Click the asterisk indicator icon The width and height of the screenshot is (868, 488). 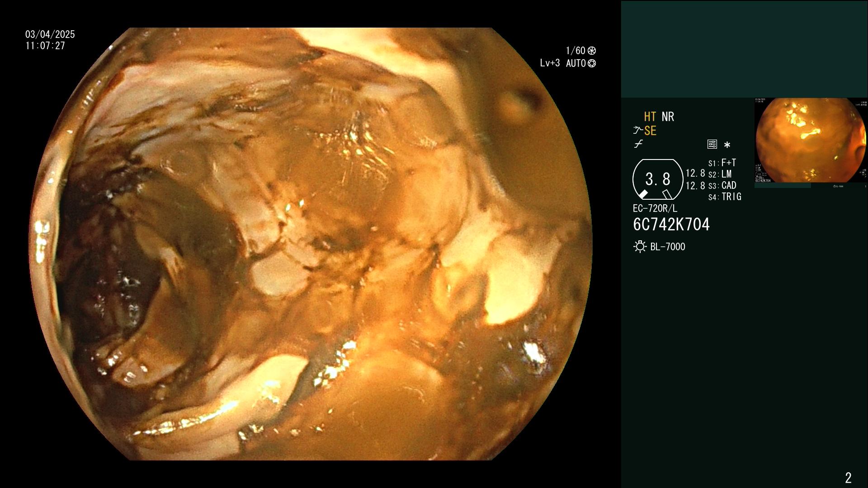tap(727, 145)
